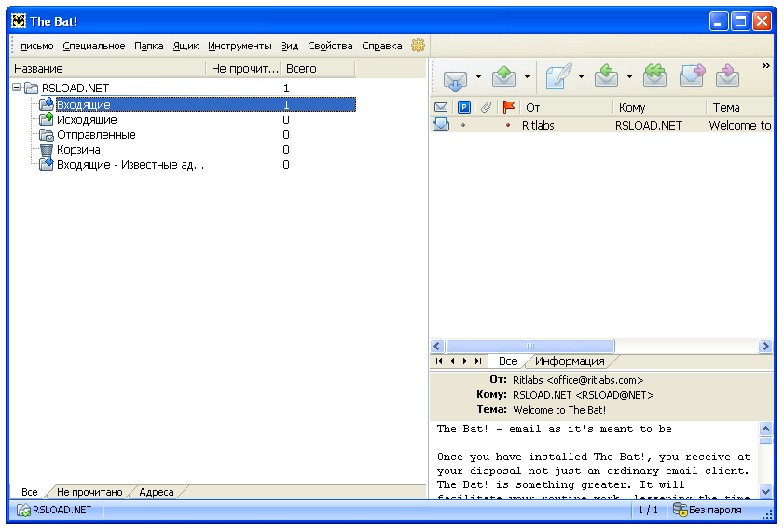Click the orange flag column header icon
Viewport: 784px width, 532px height.
[x=508, y=107]
